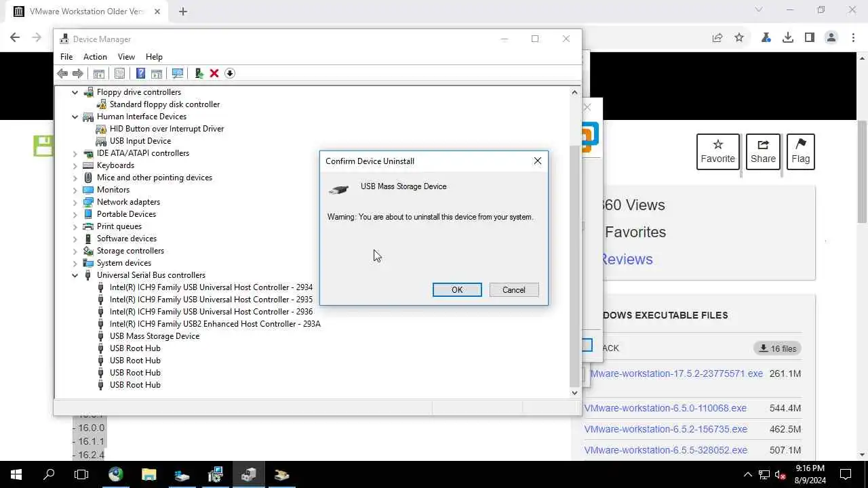Expand the Storage controllers node

(75, 251)
